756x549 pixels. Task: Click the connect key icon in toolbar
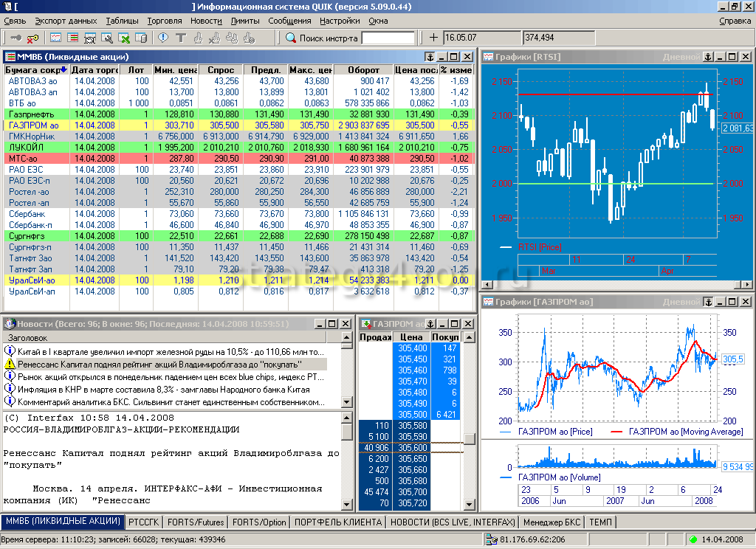[x=16, y=38]
